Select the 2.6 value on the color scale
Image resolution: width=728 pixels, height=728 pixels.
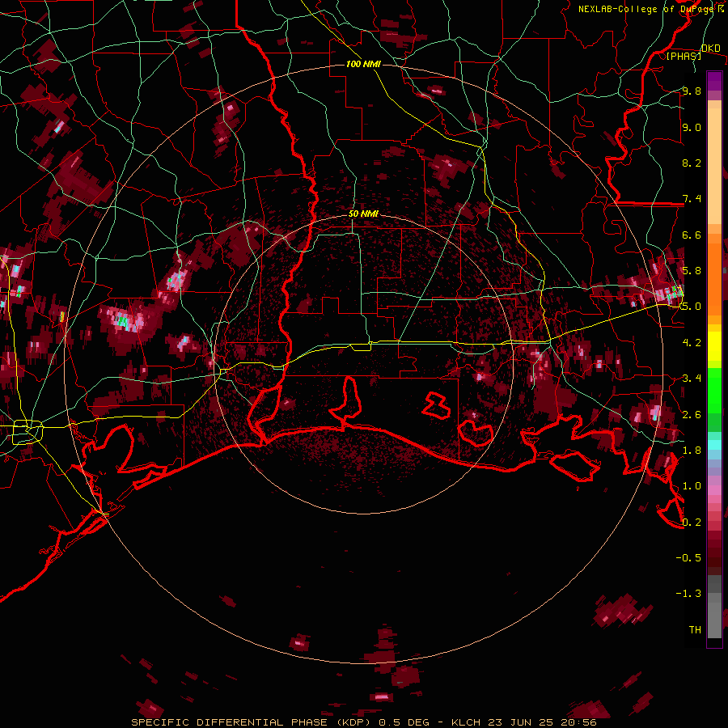tap(692, 415)
